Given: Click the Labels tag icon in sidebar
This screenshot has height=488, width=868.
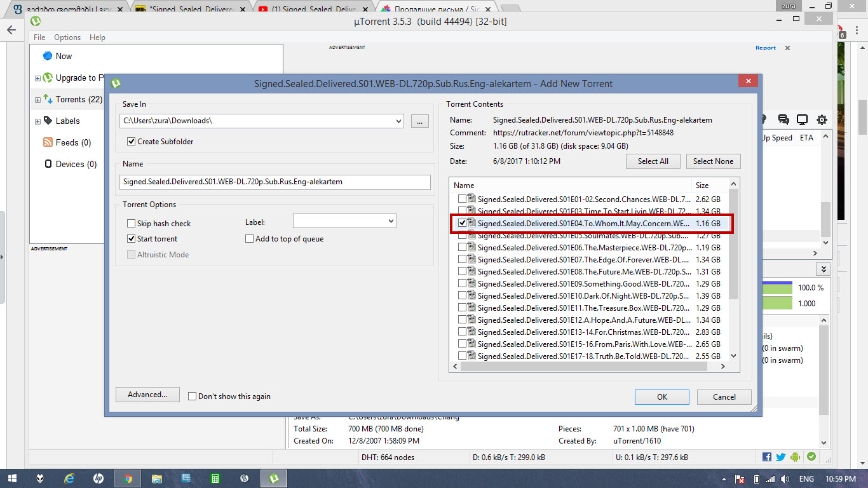Looking at the screenshot, I should (48, 121).
